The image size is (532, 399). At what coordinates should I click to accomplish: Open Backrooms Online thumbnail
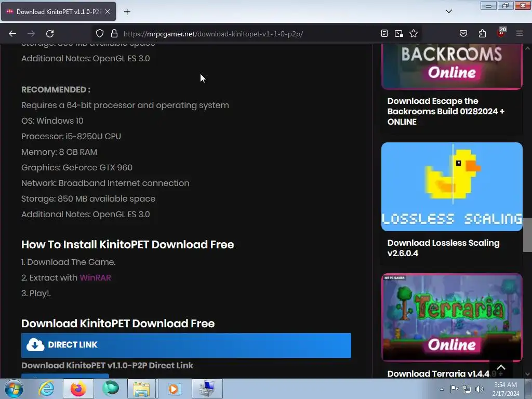tap(451, 66)
